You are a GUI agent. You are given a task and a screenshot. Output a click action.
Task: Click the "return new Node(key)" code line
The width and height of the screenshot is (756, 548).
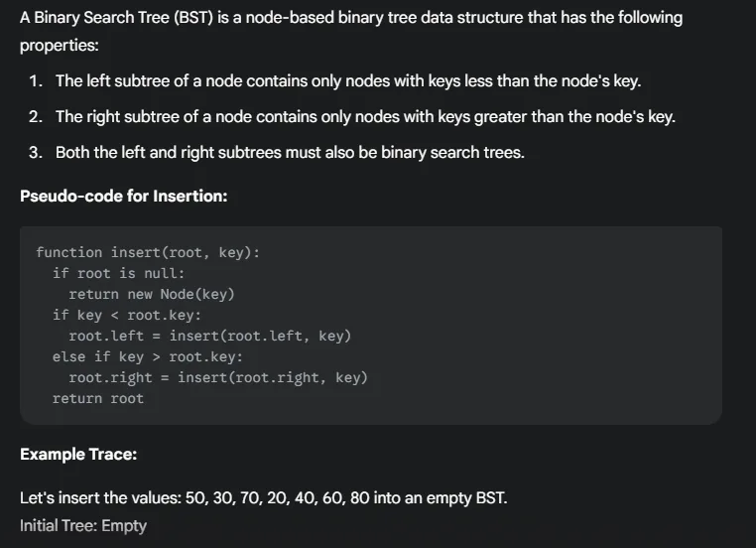point(151,294)
